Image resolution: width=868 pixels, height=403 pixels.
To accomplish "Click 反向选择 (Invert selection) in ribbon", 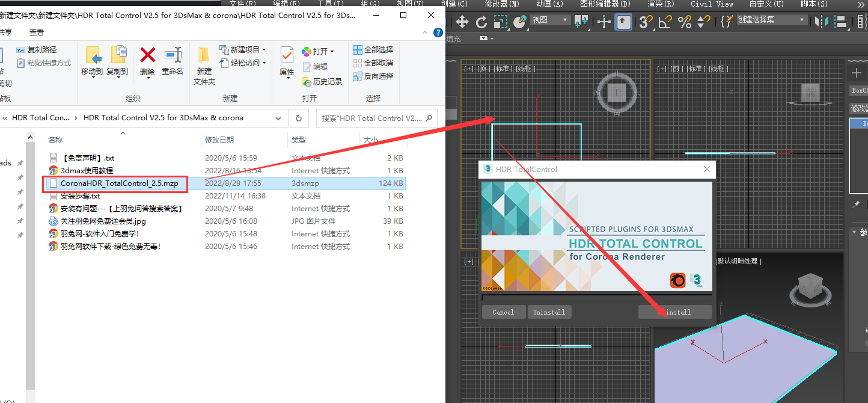I will (x=373, y=76).
